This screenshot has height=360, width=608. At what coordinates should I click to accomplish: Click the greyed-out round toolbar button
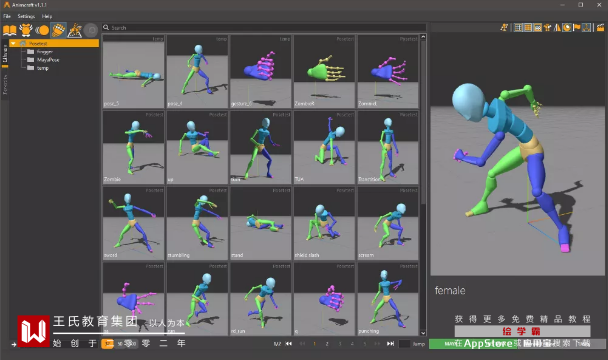coord(91,30)
